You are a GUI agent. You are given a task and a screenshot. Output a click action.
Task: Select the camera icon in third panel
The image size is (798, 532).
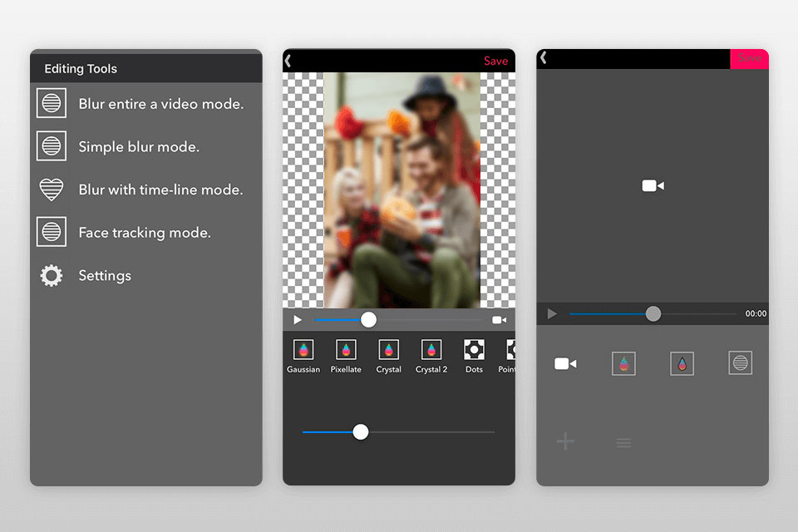point(565,363)
